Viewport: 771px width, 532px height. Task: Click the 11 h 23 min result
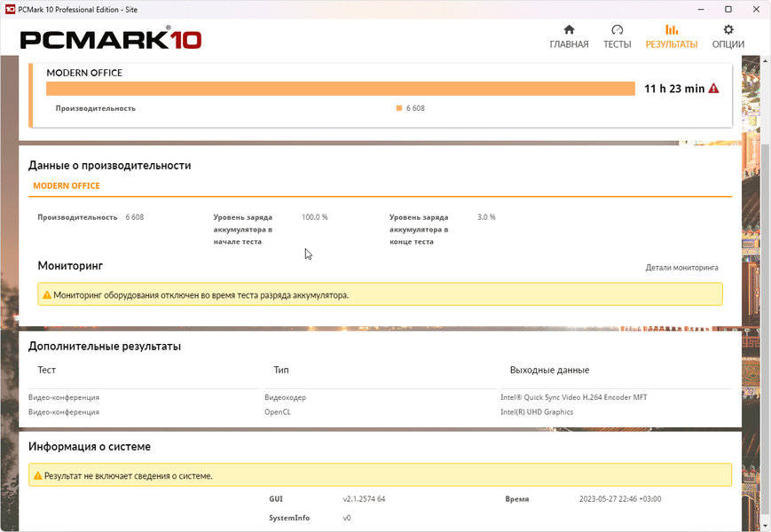pyautogui.click(x=674, y=89)
